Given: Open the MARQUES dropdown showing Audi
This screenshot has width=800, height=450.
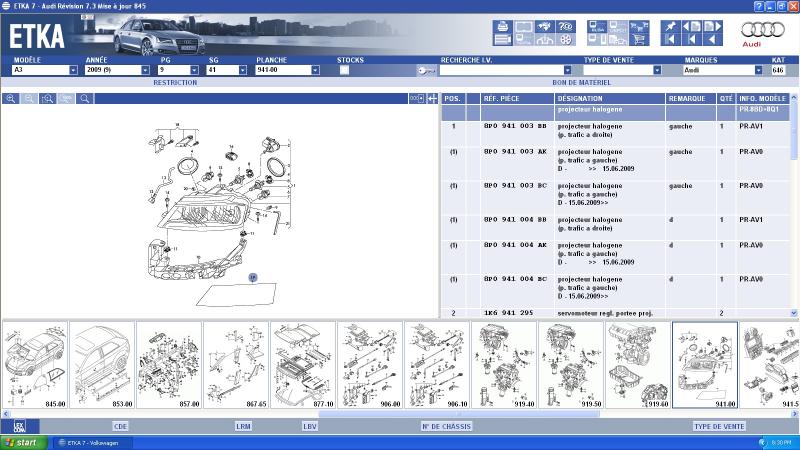Looking at the screenshot, I should 759,70.
